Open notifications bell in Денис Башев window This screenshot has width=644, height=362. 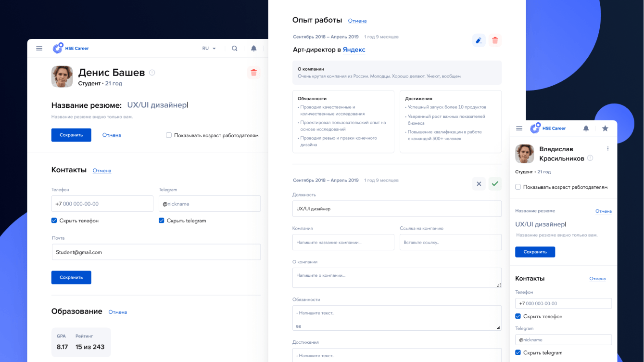[x=253, y=48]
